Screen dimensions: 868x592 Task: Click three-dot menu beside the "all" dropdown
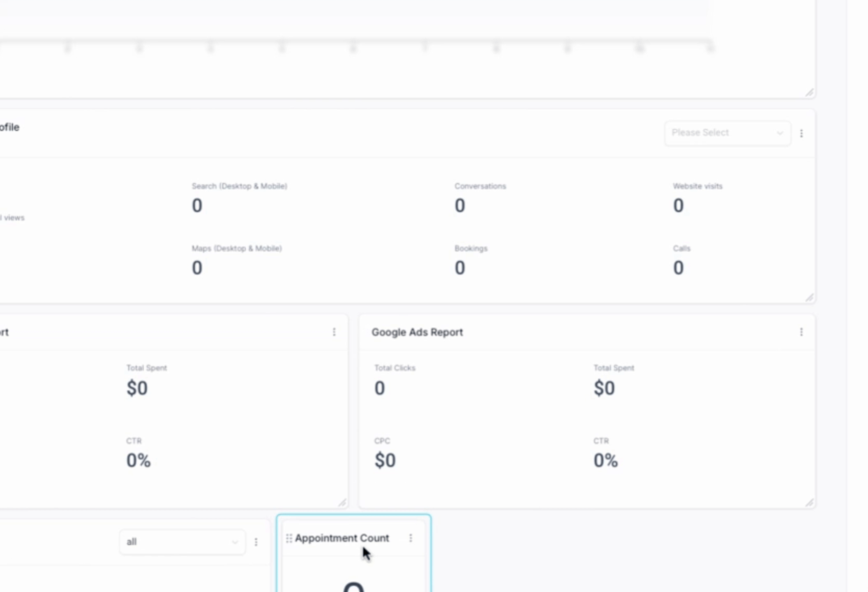tap(256, 542)
